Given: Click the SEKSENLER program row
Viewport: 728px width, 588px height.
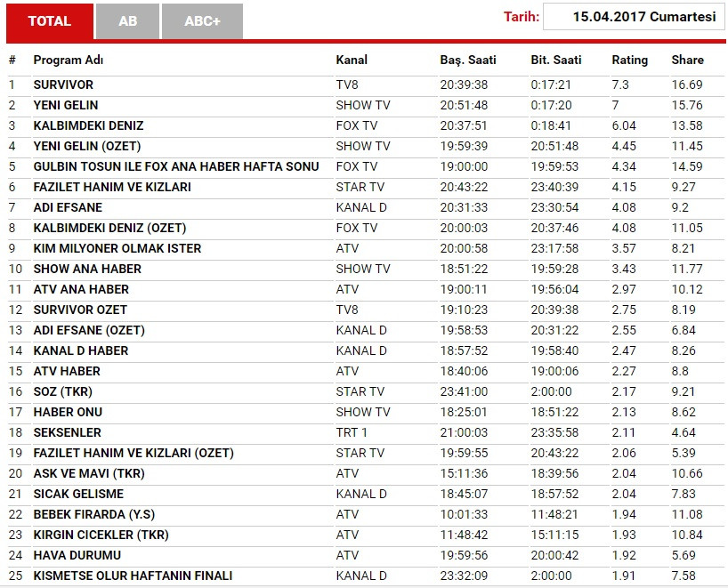Looking at the screenshot, I should pos(68,433).
